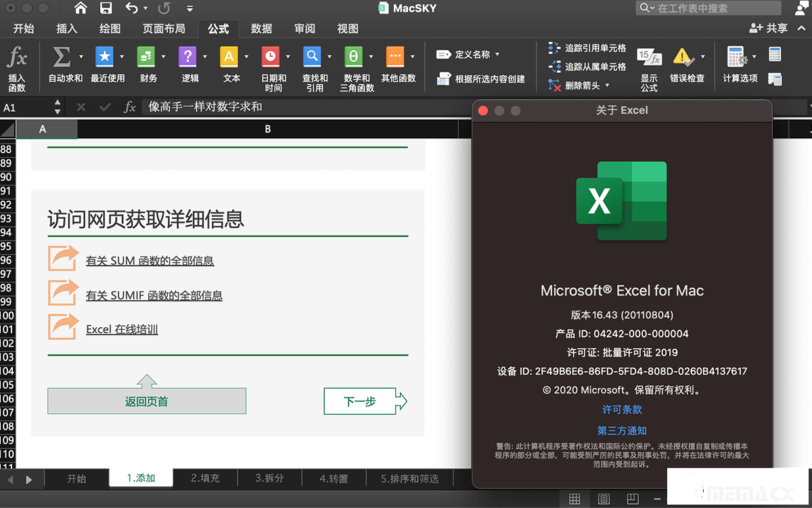Open the Error Checking dropdown arrow

703,57
